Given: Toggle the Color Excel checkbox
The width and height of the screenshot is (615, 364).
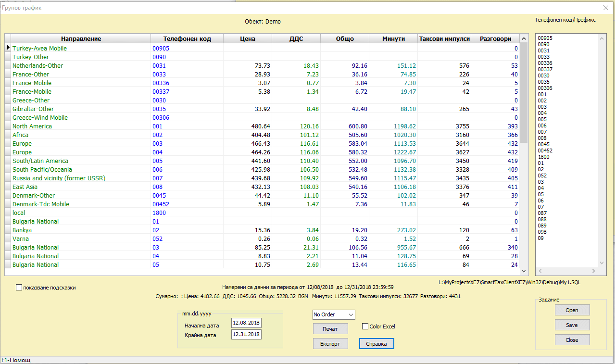Looking at the screenshot, I should point(365,326).
